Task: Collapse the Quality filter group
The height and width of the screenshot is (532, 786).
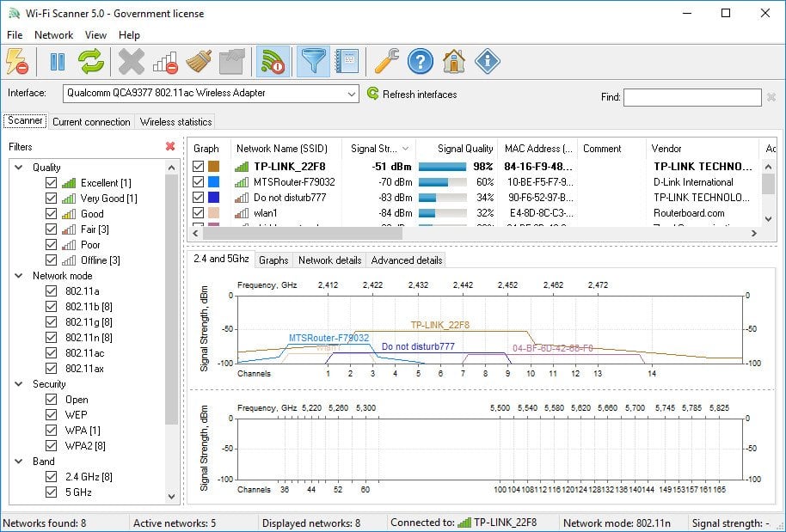Action: pos(19,168)
